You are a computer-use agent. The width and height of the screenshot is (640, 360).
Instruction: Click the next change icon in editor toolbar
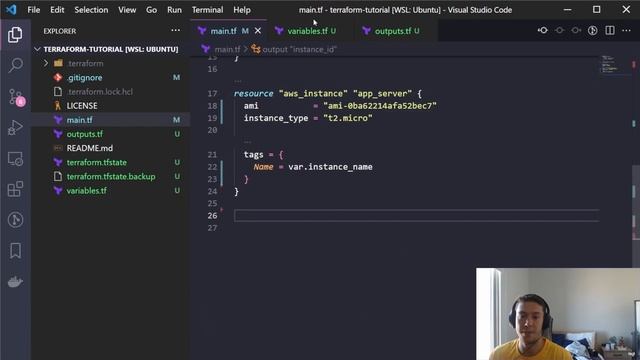tap(576, 30)
